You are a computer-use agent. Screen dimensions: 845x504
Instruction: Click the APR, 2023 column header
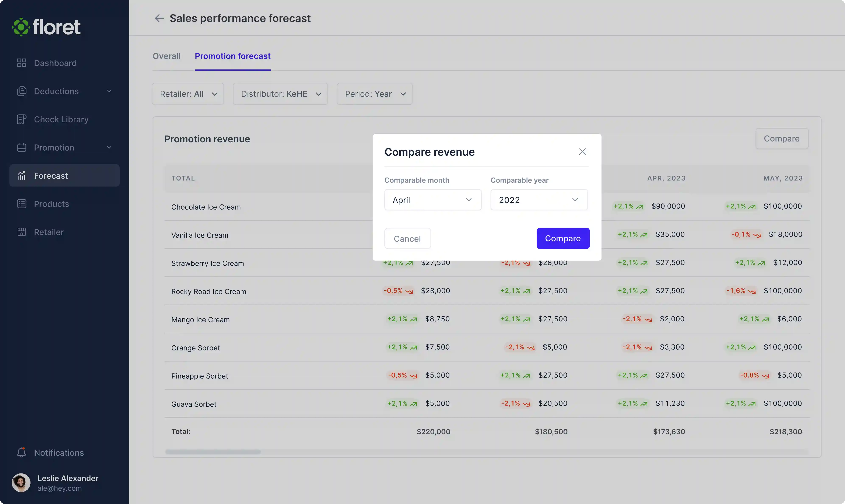click(x=666, y=178)
